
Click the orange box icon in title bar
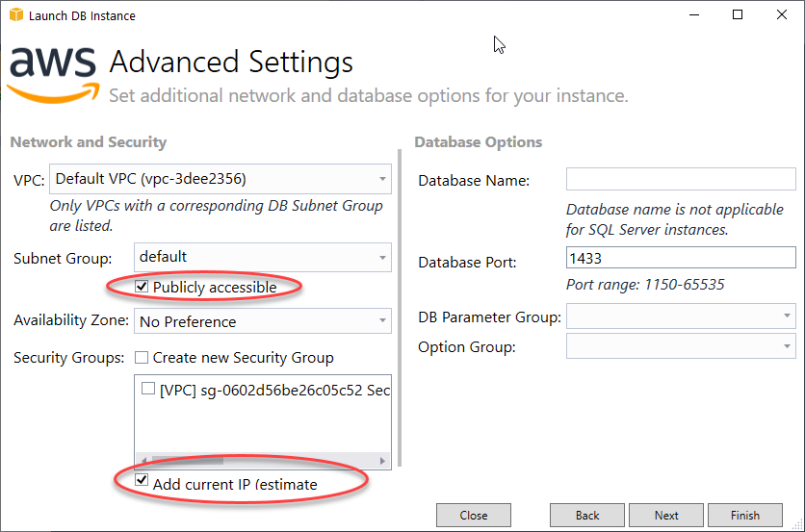point(16,14)
